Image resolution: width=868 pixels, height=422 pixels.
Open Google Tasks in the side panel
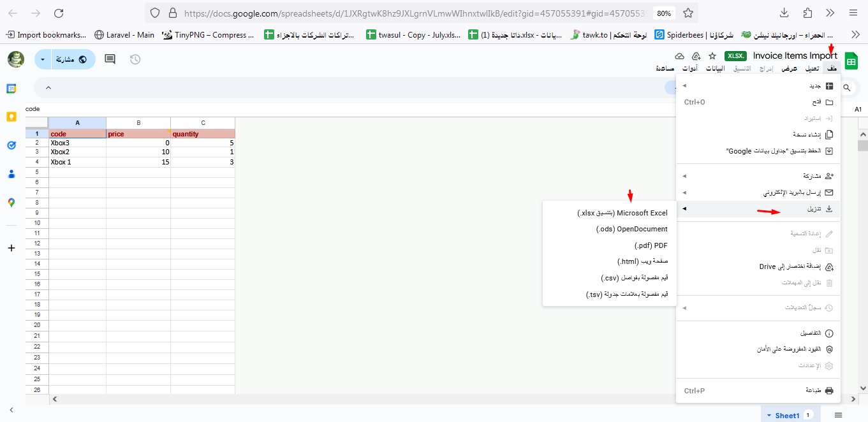[x=11, y=145]
